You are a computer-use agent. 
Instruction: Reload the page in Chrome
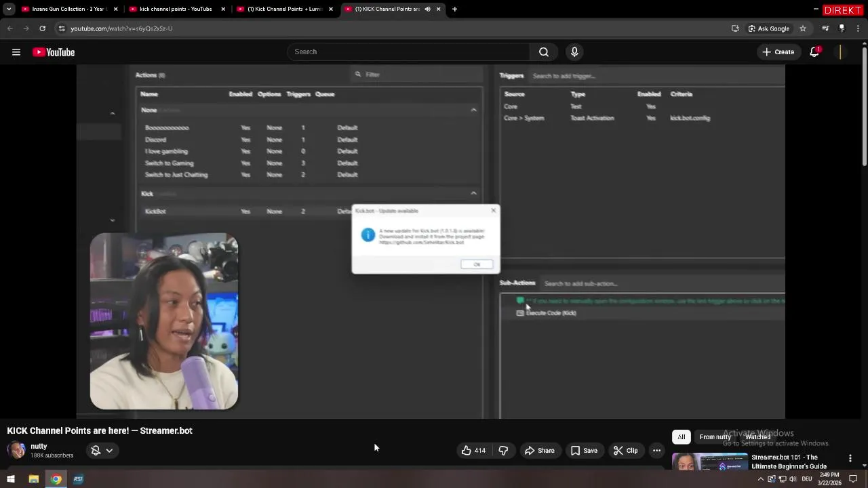pos(42,28)
